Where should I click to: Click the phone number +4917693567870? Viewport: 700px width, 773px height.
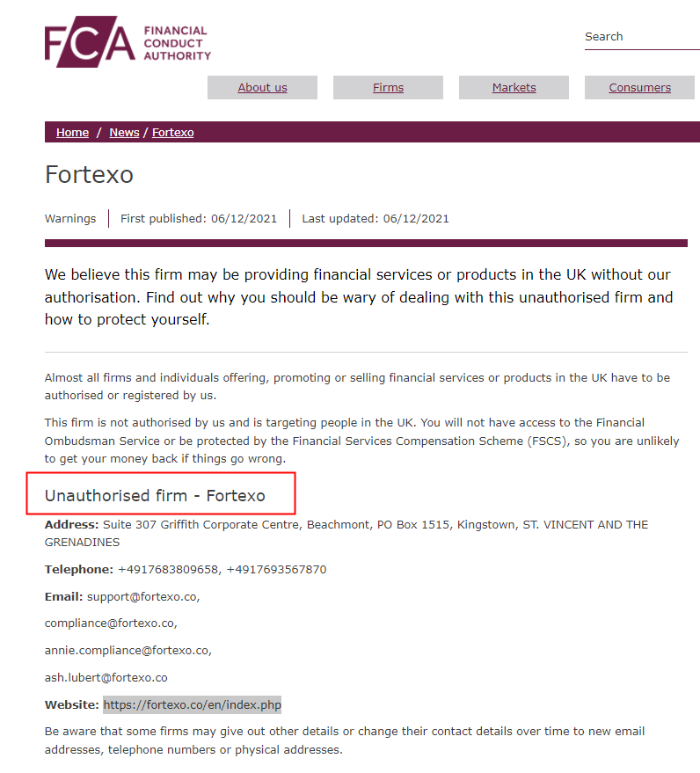coord(276,570)
